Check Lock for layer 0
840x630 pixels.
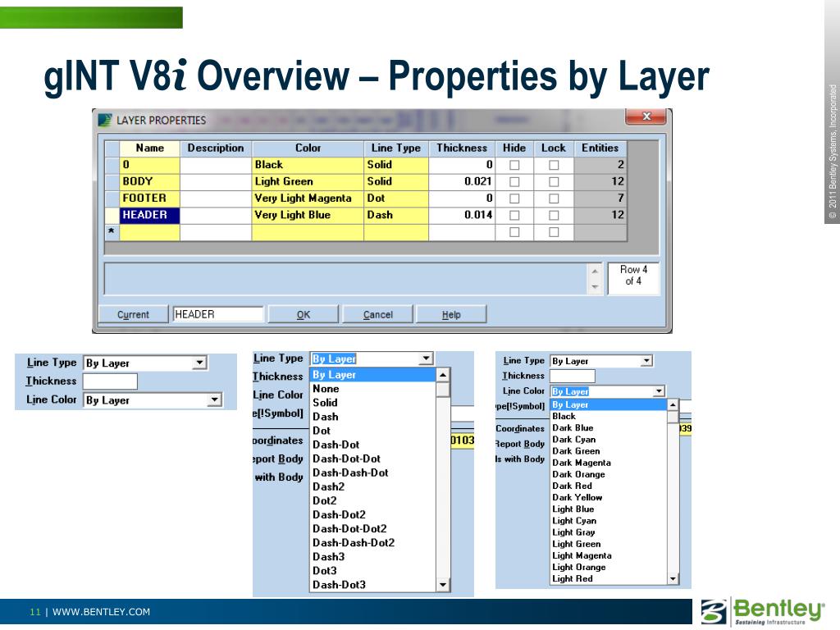554,165
